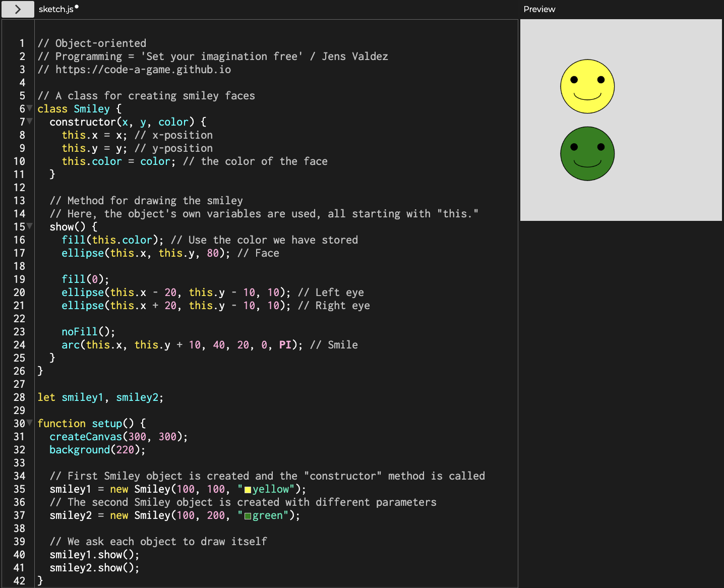
Task: Select the sketch.js file tab
Action: click(x=55, y=9)
